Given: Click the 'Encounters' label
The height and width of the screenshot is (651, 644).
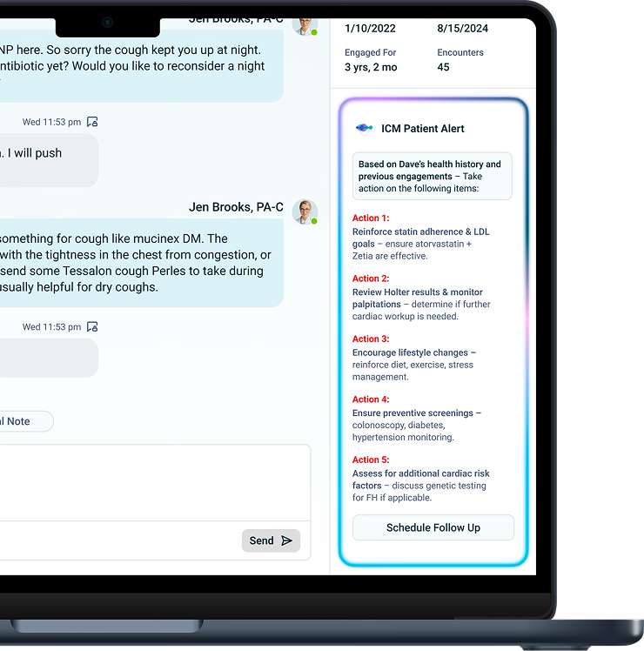Looking at the screenshot, I should pos(460,53).
